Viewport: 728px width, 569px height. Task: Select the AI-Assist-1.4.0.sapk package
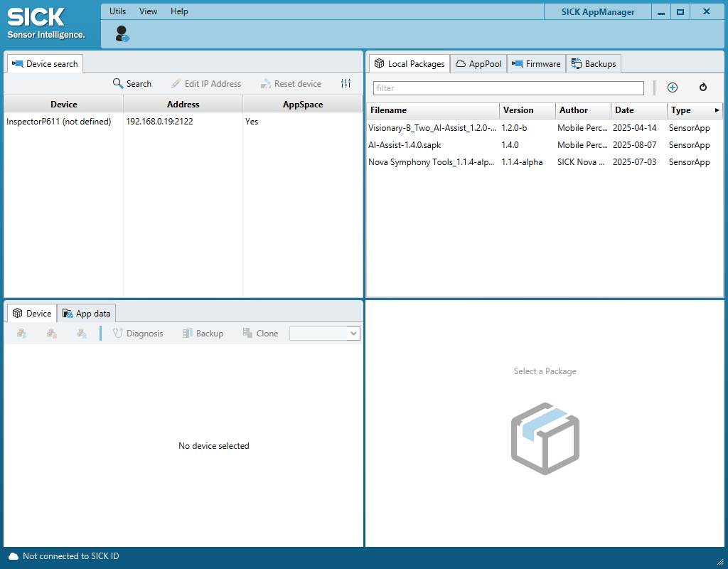[405, 145]
